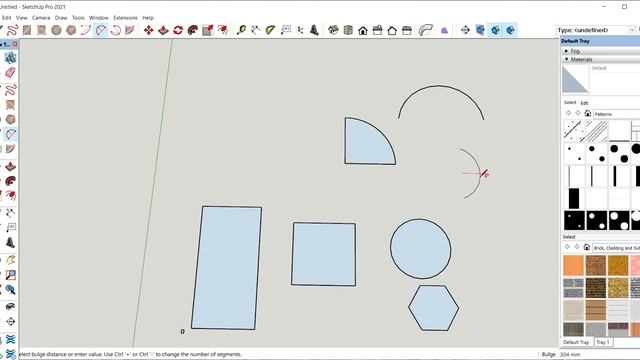640x360 pixels.
Task: Expand the Fog panel
Action: 566,51
